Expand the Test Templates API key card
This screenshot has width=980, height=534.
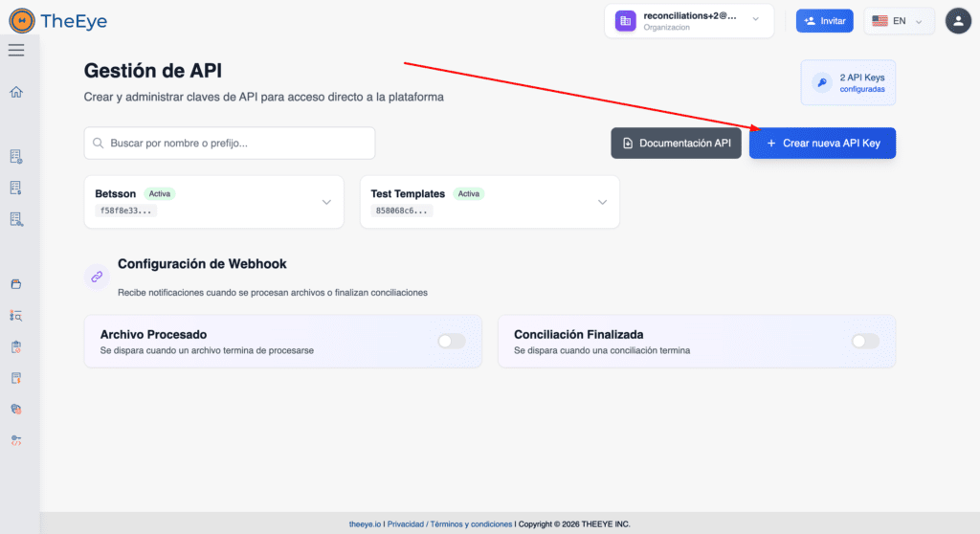click(602, 202)
